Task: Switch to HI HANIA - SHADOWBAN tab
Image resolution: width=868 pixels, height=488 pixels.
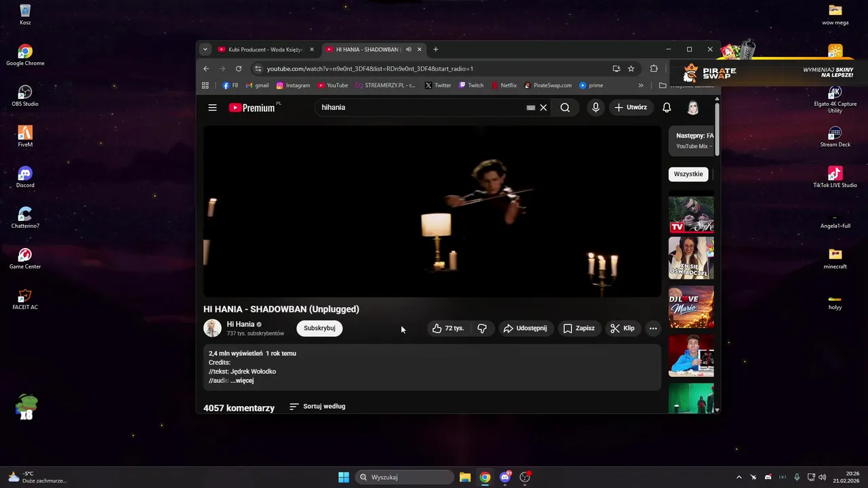Action: click(x=373, y=49)
